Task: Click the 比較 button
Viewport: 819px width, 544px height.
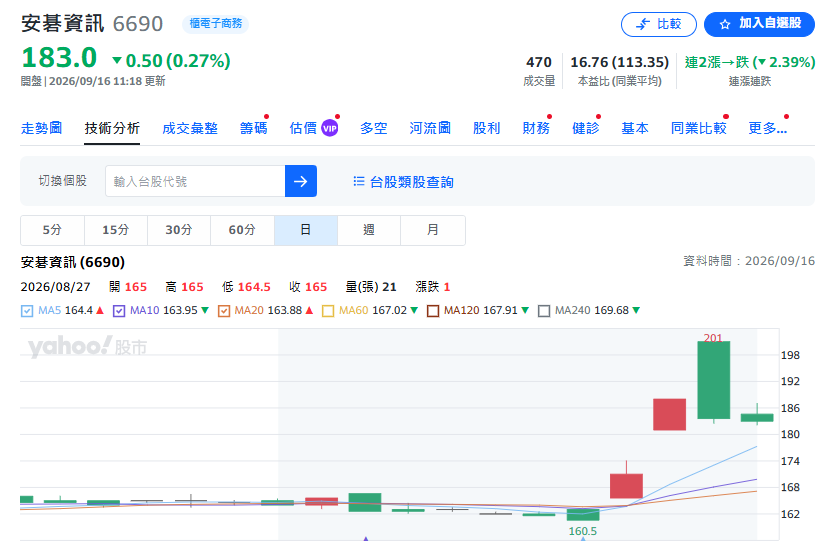Action: [x=659, y=25]
